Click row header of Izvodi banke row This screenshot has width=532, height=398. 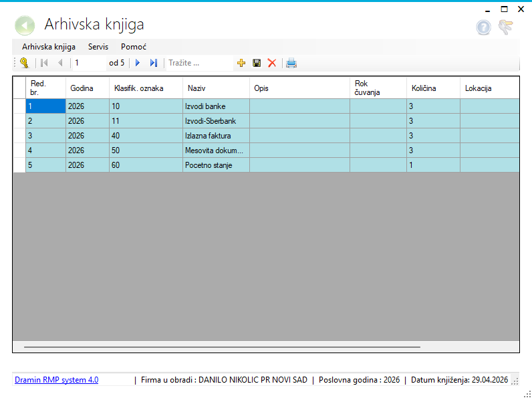(19, 106)
